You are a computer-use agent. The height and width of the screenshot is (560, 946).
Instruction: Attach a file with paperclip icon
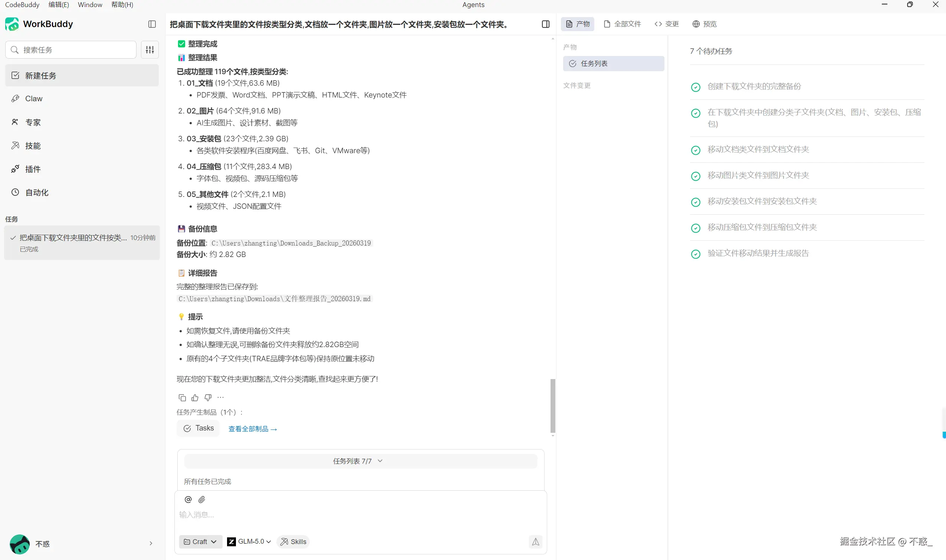[201, 500]
